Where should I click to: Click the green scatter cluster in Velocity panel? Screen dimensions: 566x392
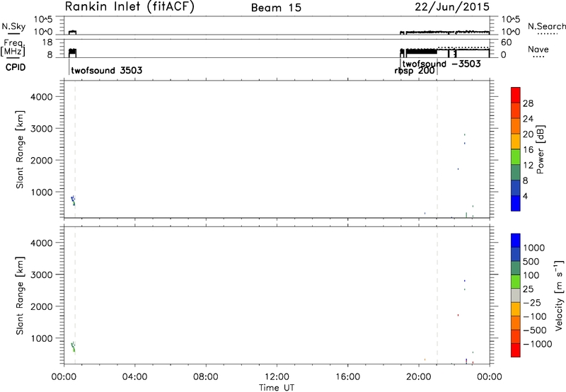click(x=73, y=347)
